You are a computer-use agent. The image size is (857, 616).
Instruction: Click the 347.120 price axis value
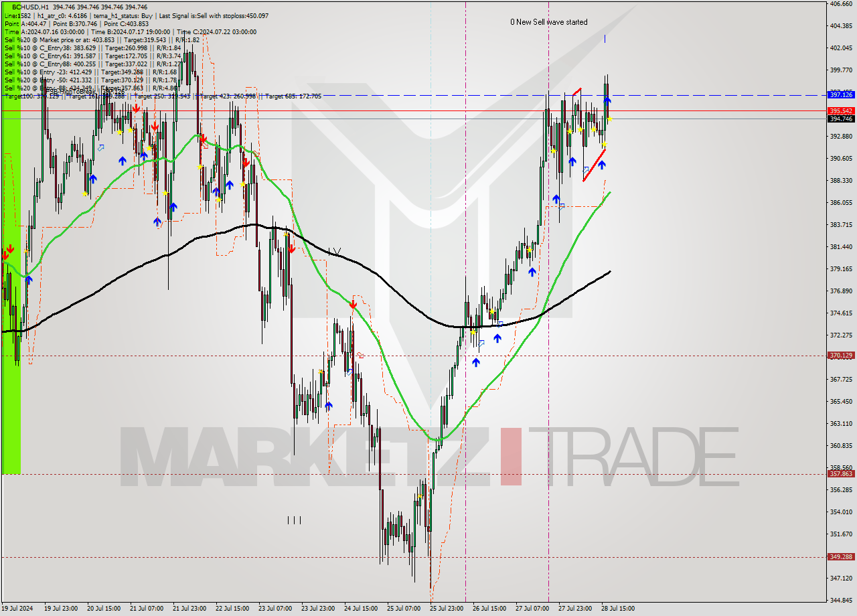(840, 577)
